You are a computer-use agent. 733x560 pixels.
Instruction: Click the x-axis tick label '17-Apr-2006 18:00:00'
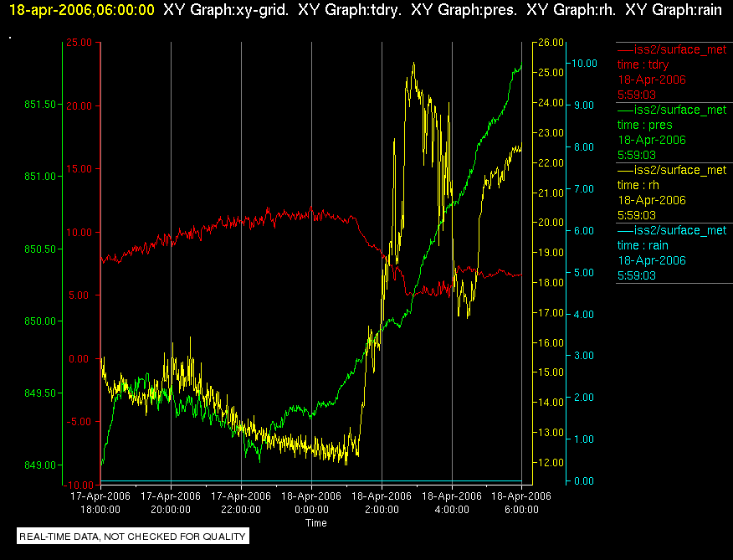click(100, 502)
